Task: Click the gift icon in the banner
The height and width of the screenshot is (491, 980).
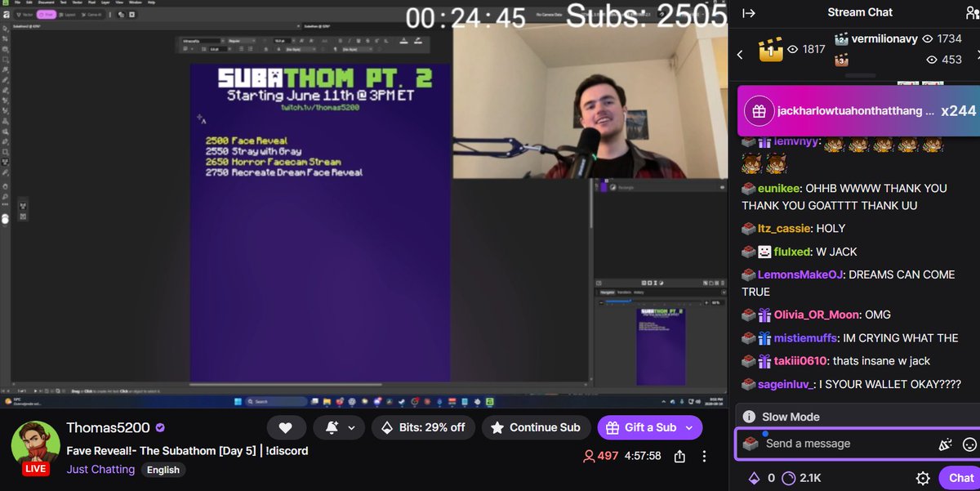Action: 759,111
